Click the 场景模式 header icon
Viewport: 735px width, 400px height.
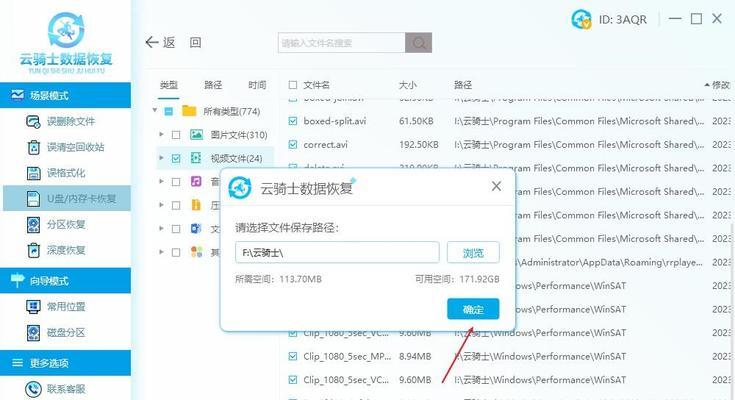pyautogui.click(x=17, y=95)
